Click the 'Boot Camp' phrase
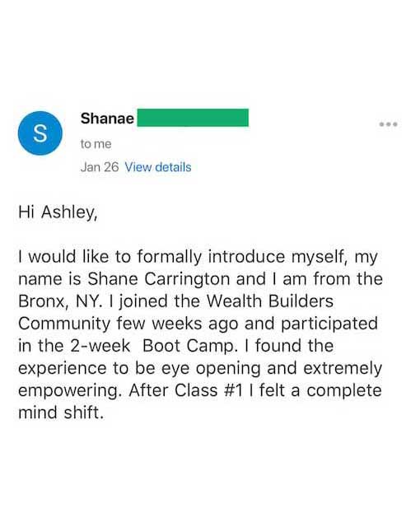420x527 pixels. click(188, 346)
